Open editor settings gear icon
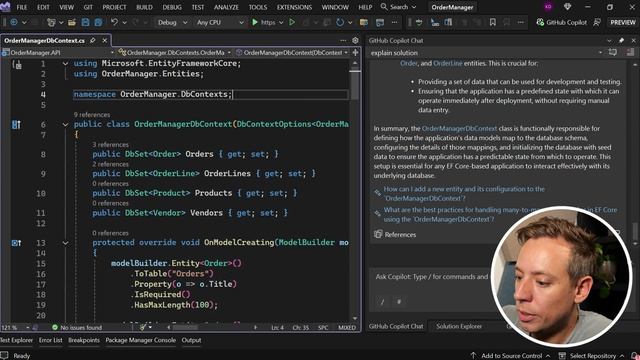The image size is (640, 360). tap(355, 40)
